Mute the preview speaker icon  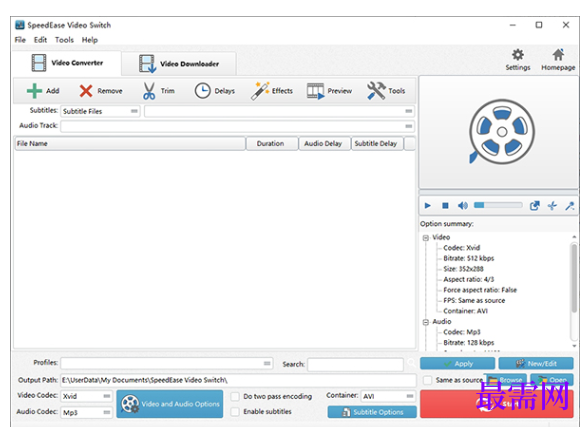tap(463, 205)
